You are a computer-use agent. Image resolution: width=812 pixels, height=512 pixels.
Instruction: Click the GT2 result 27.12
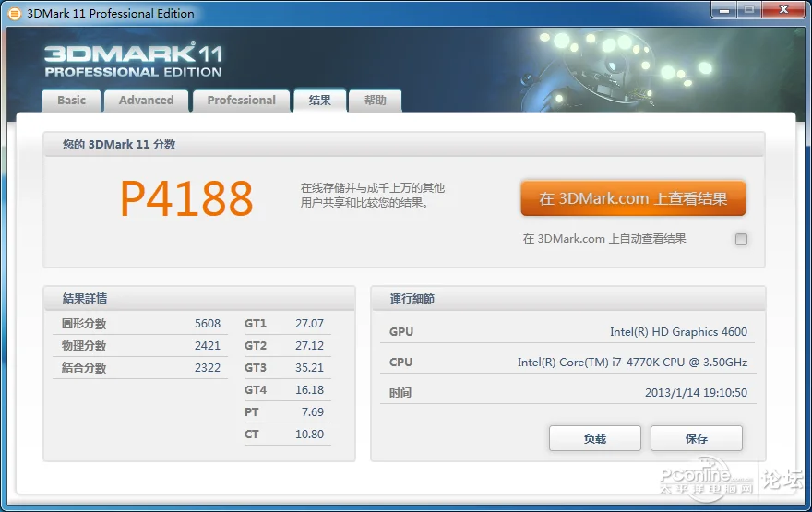point(310,346)
